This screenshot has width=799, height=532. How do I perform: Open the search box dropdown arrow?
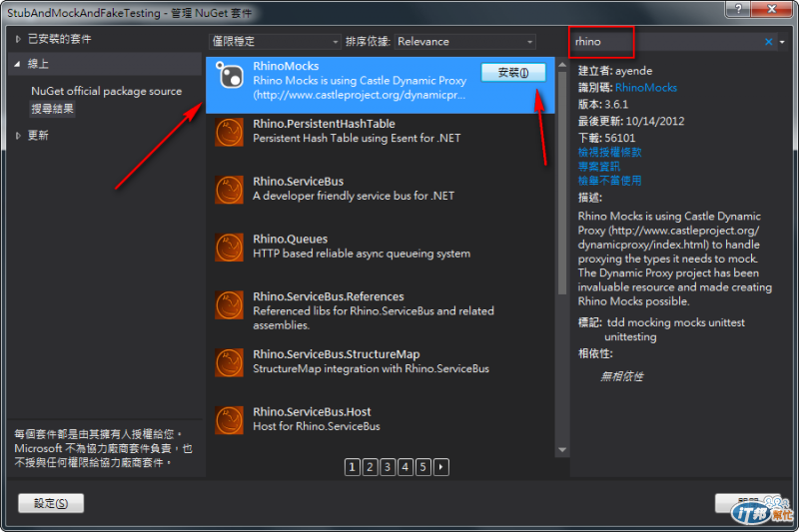tap(782, 42)
